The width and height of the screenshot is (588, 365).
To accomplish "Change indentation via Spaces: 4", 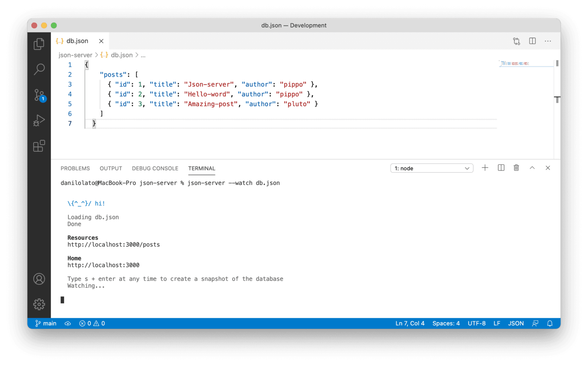I will [446, 324].
